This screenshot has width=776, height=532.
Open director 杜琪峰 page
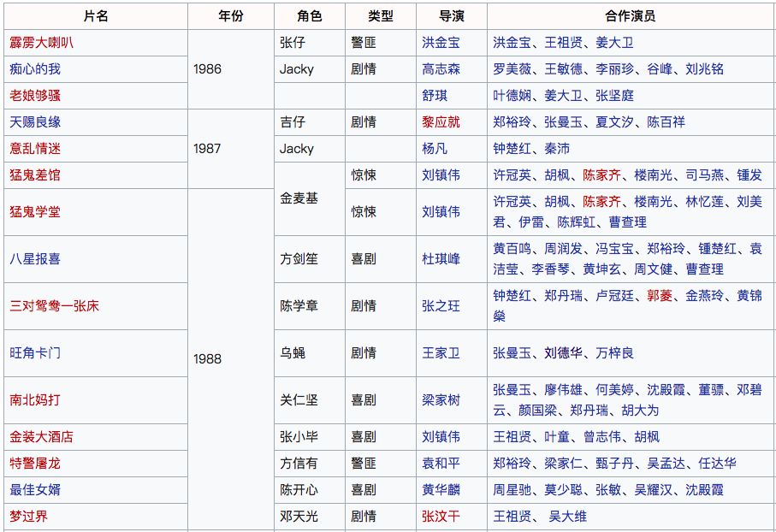point(441,259)
